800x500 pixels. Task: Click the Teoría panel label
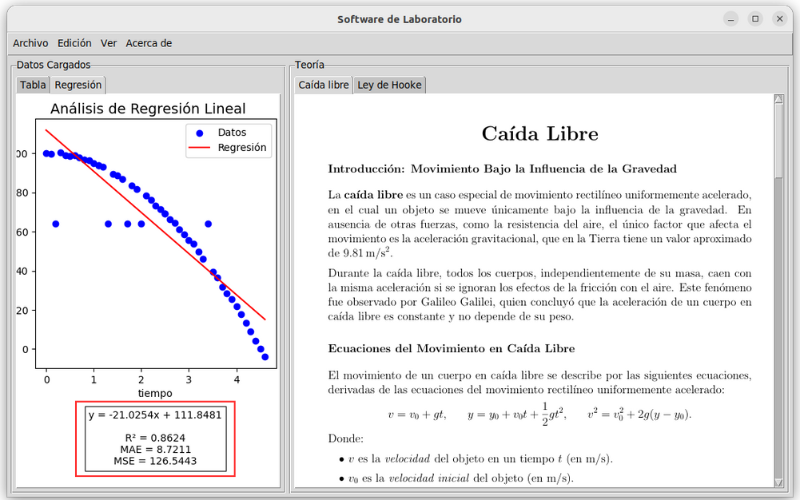[x=309, y=65]
